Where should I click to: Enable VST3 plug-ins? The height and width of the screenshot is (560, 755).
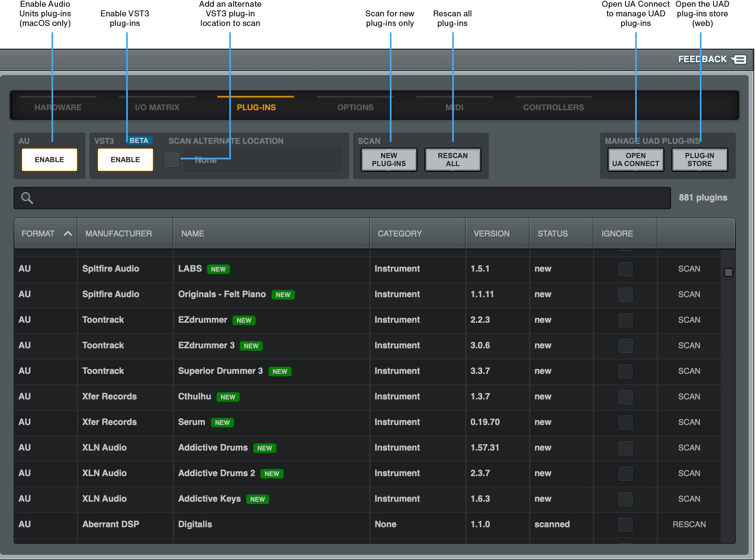coord(125,160)
